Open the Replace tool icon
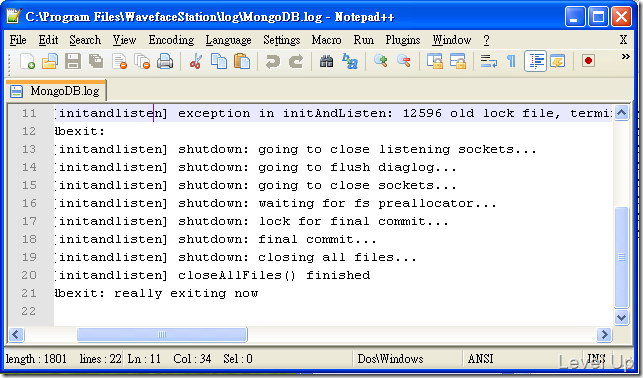Viewport: 643px width, 378px height. pyautogui.click(x=350, y=61)
